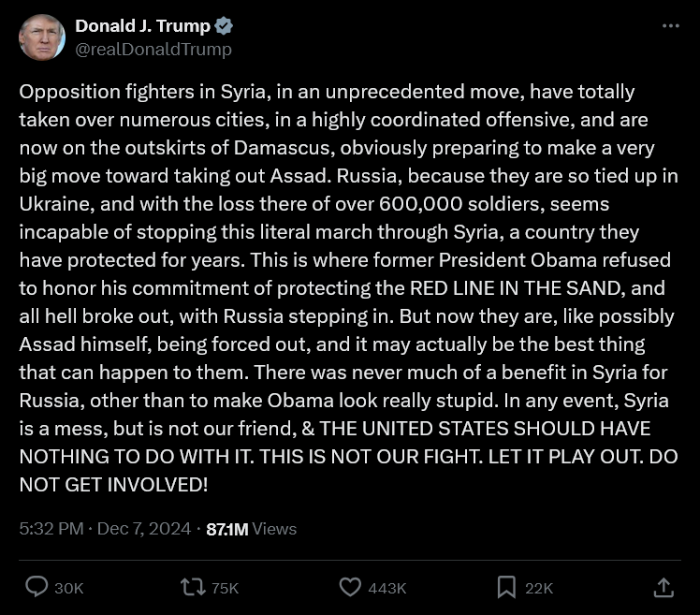Click the Views label
Screen dimensions: 700x615
click(274, 529)
